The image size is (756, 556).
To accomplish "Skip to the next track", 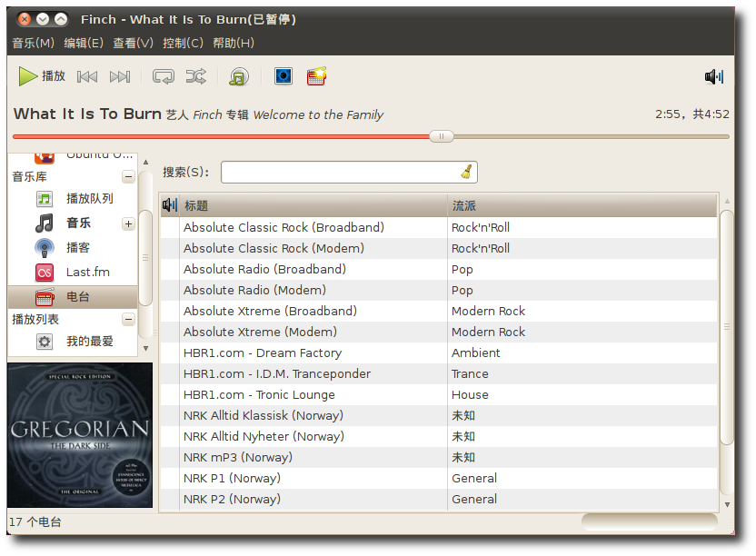I will coord(120,76).
